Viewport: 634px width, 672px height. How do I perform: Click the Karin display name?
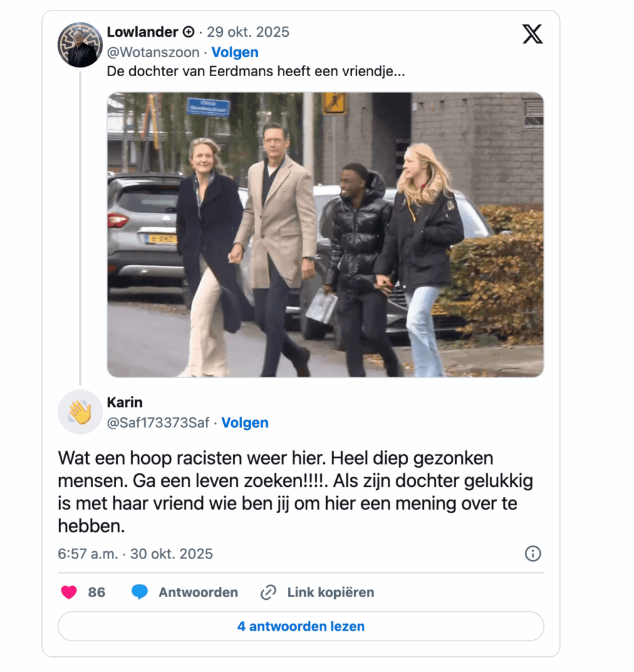pos(125,402)
